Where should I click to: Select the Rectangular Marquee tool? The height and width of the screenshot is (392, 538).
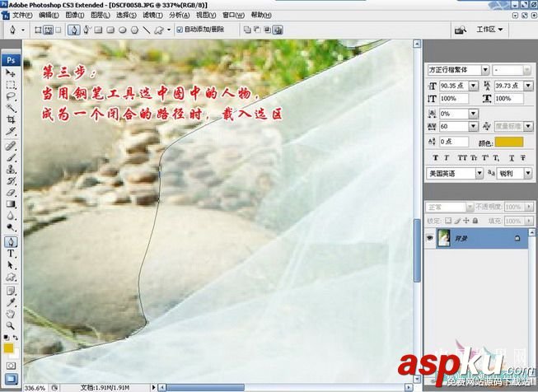click(11, 85)
